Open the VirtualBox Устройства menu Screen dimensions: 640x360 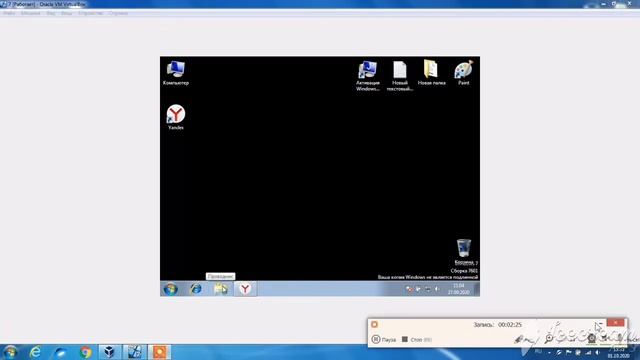pos(91,13)
